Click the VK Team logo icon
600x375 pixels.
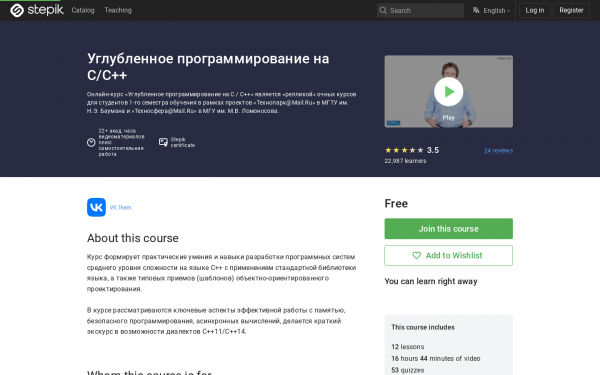[96, 207]
